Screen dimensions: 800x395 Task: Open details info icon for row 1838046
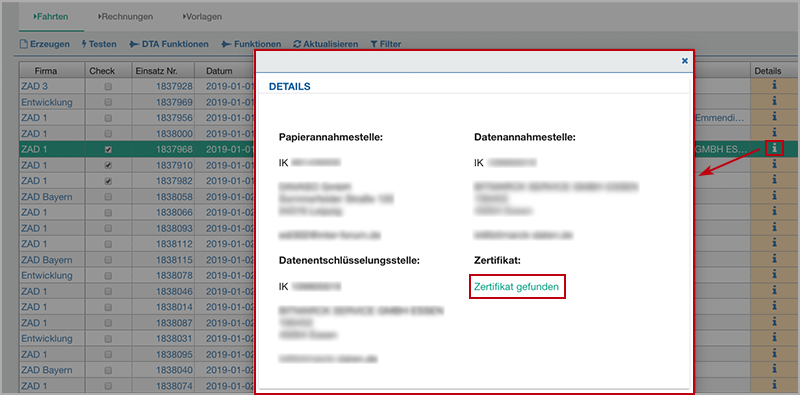pyautogui.click(x=774, y=291)
